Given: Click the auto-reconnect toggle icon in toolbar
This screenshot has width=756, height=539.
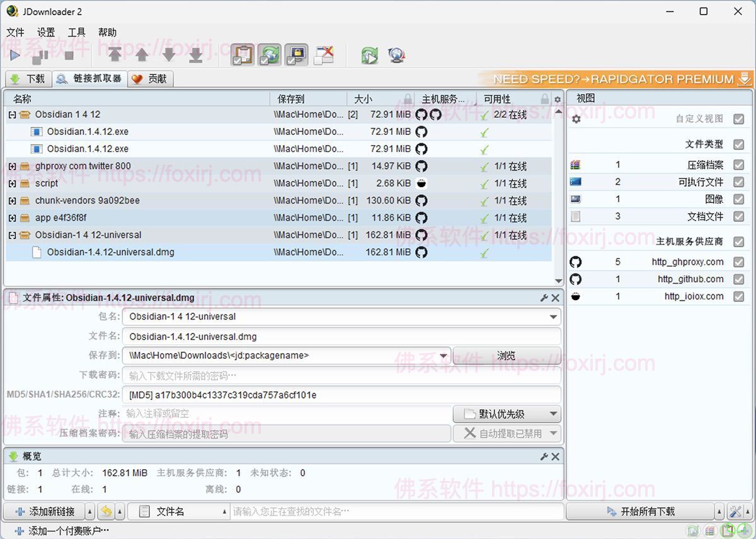Looking at the screenshot, I should click(x=270, y=55).
